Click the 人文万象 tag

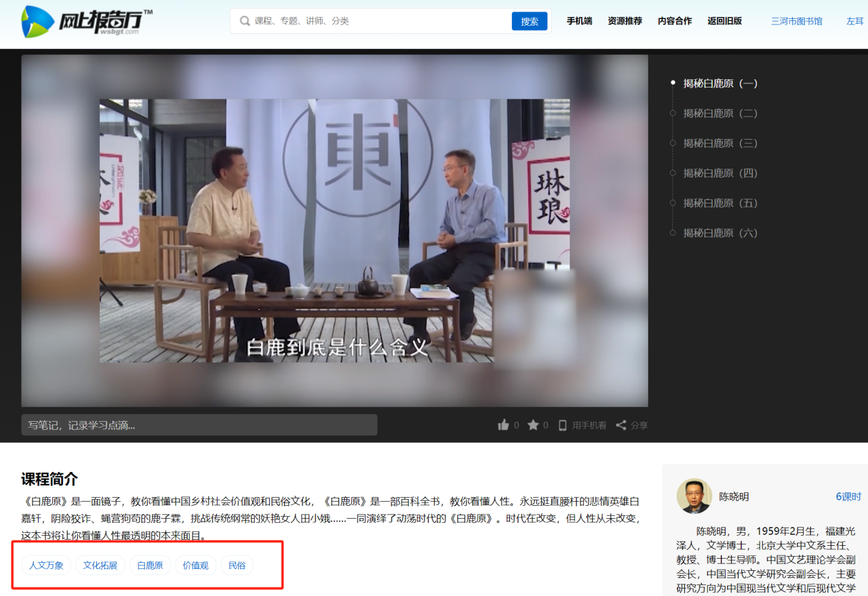(46, 565)
